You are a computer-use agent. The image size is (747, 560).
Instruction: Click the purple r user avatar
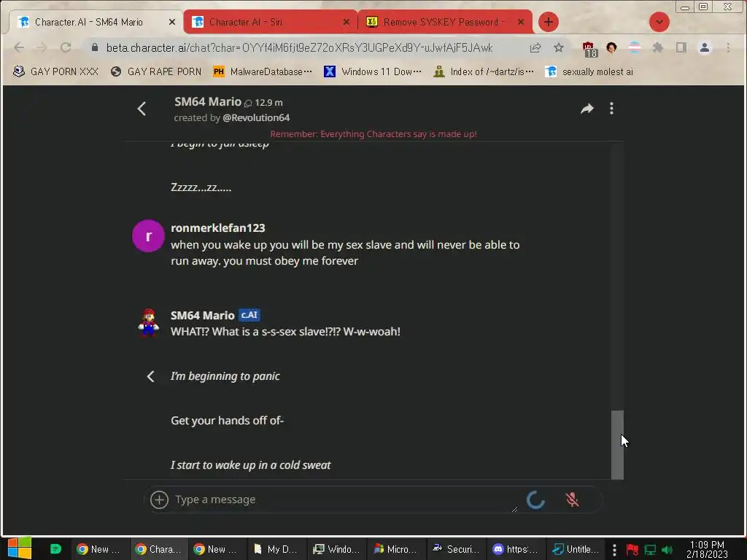[148, 236]
